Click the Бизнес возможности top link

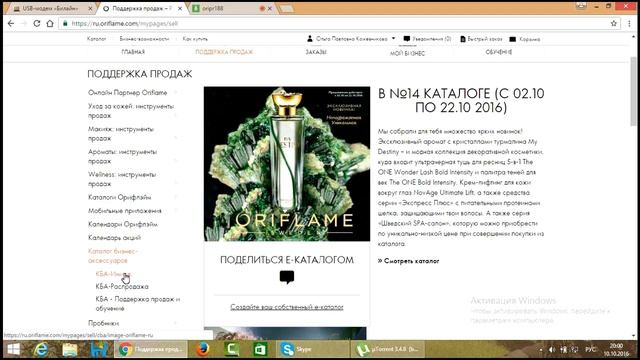click(144, 39)
